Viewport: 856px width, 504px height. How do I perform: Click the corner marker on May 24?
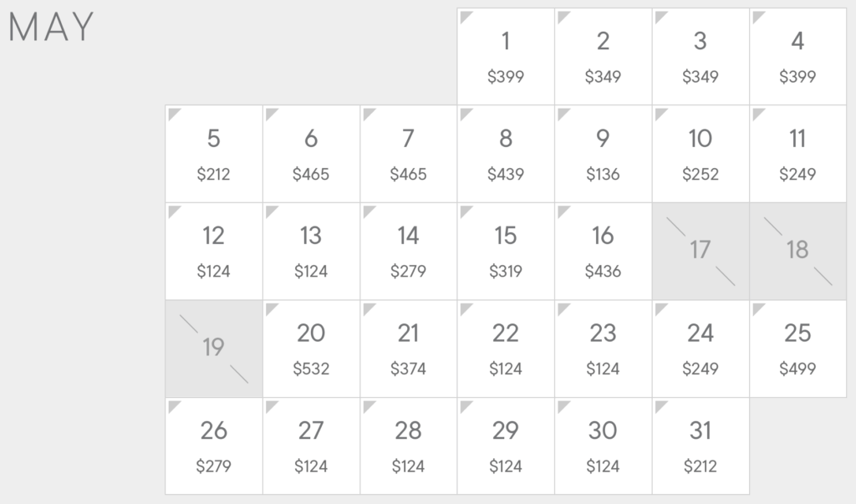(x=660, y=309)
